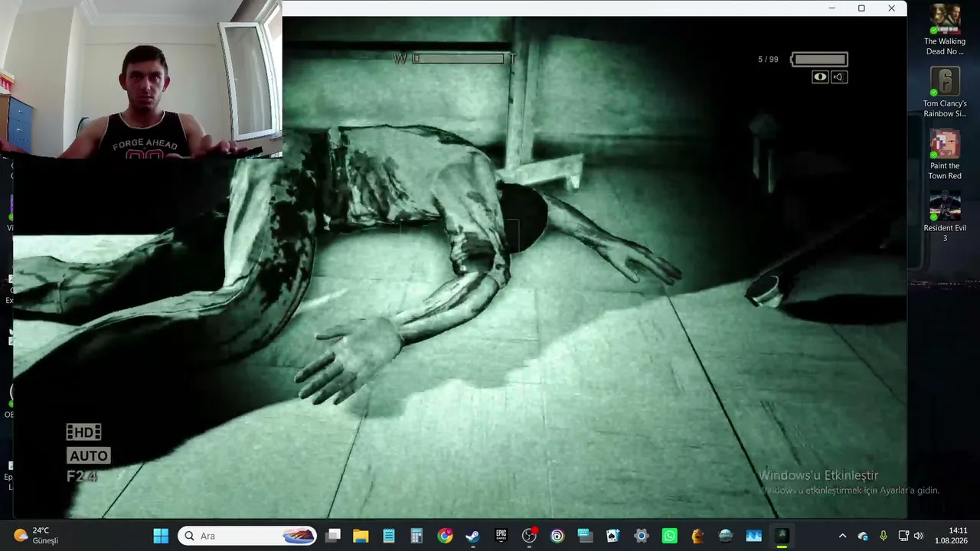Close the game window

(891, 8)
